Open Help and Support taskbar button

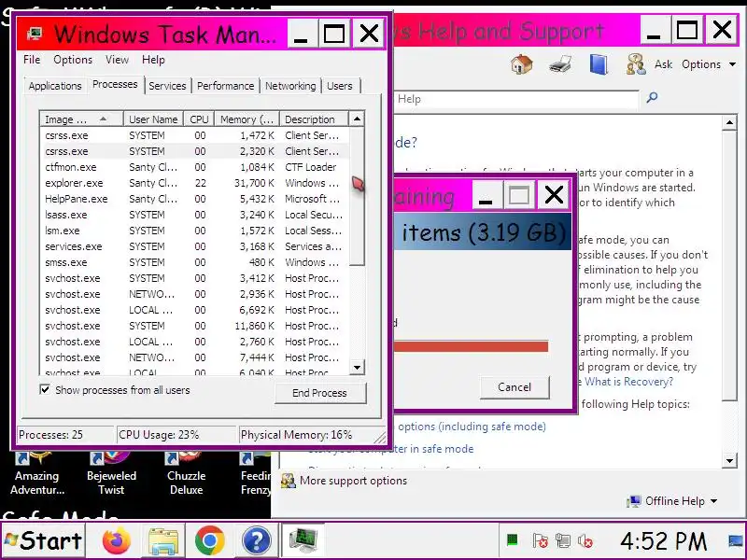(256, 541)
